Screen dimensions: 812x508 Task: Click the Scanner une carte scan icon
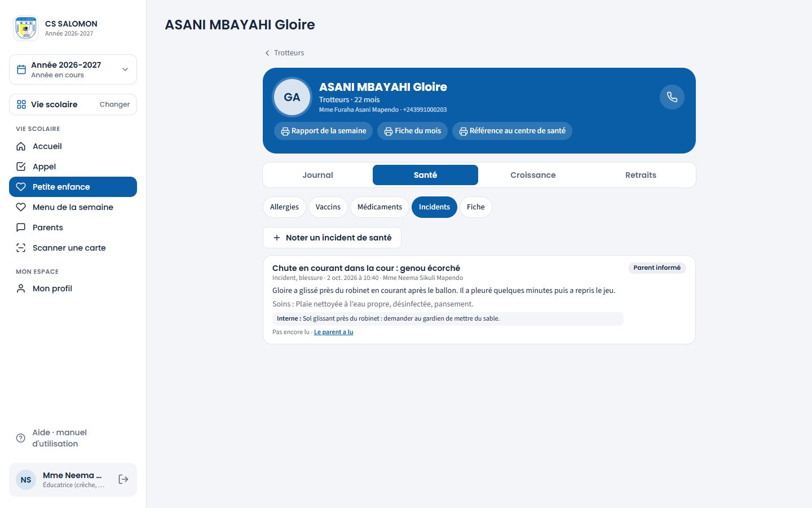tap(21, 248)
